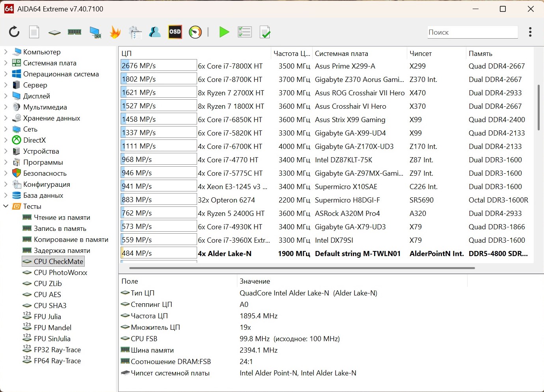Open the Results list icon

coord(244,32)
